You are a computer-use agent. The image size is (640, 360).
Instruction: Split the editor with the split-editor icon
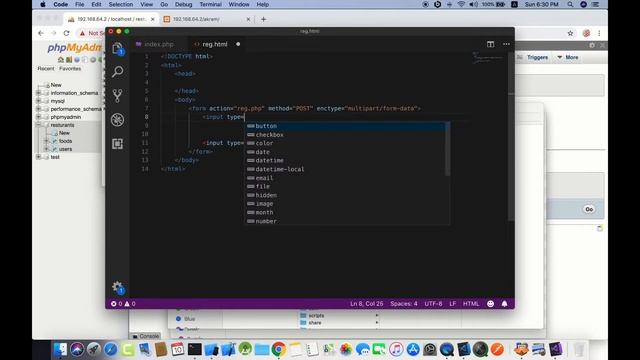pos(490,44)
